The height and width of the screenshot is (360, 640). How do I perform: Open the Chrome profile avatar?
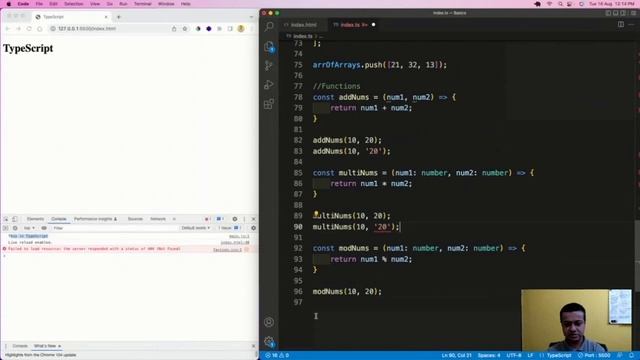click(x=241, y=29)
